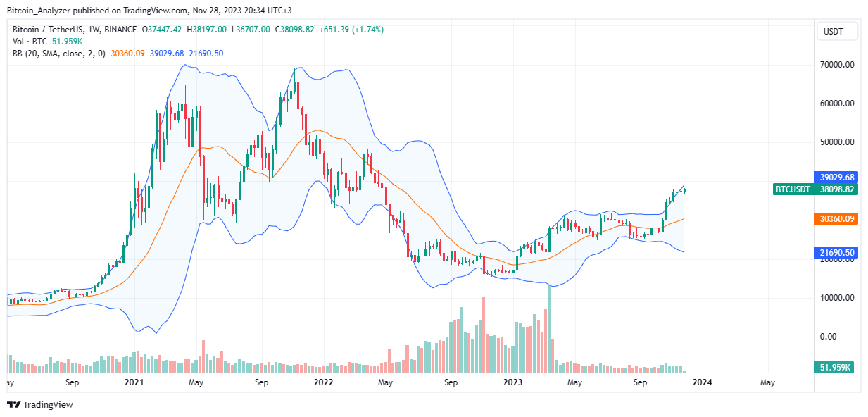Click the green BTCUSDT symbol tag
Viewport: 868px width, 417px height.
792,189
